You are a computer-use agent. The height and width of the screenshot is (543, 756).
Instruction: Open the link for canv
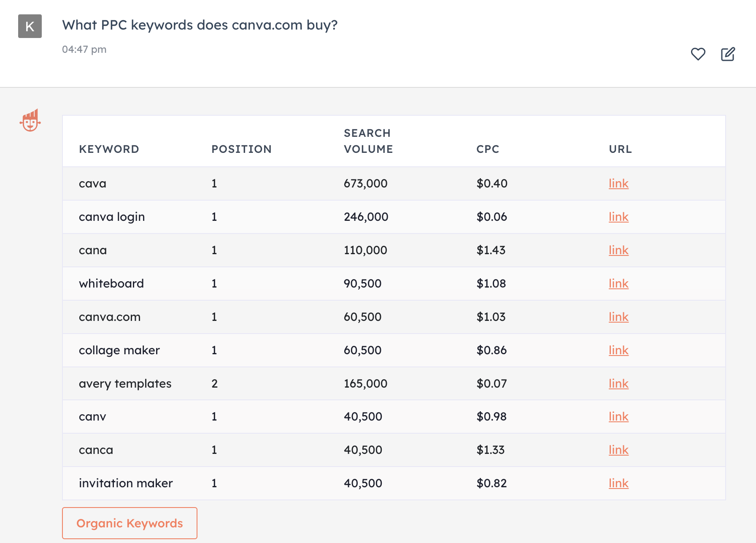(618, 416)
